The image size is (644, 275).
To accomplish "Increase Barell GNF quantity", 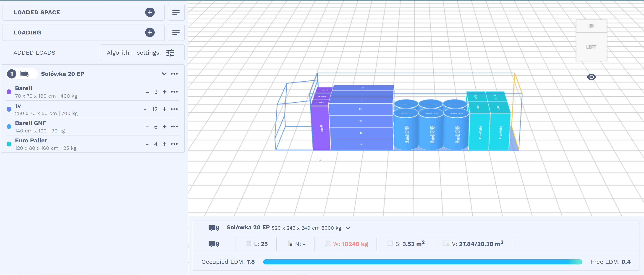I will [165, 126].
